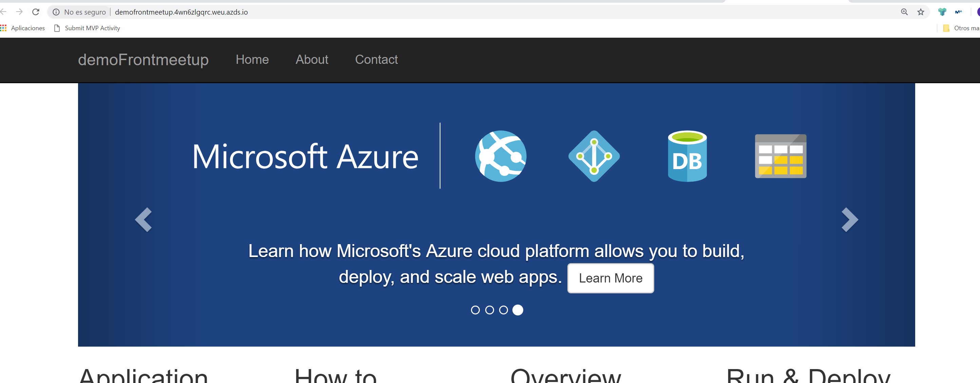The width and height of the screenshot is (980, 383).
Task: Open the About navigation item
Action: [x=312, y=59]
